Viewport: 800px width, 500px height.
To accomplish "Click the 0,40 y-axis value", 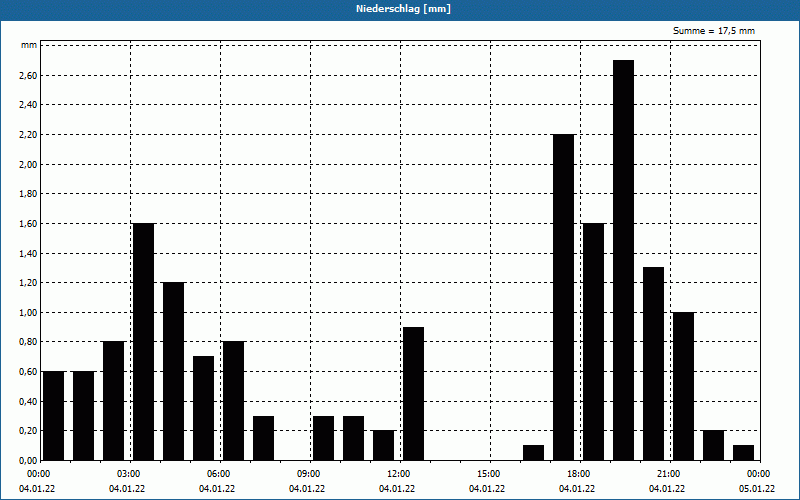I will [29, 401].
